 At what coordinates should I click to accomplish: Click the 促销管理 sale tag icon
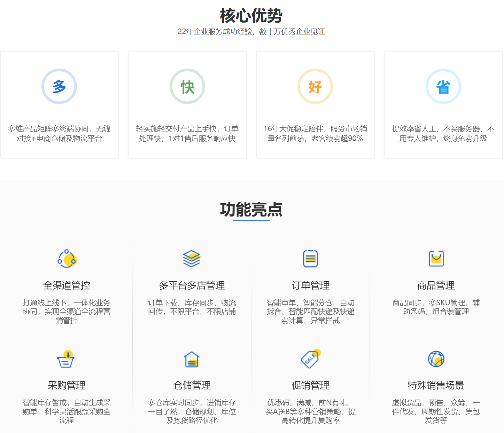click(x=309, y=359)
